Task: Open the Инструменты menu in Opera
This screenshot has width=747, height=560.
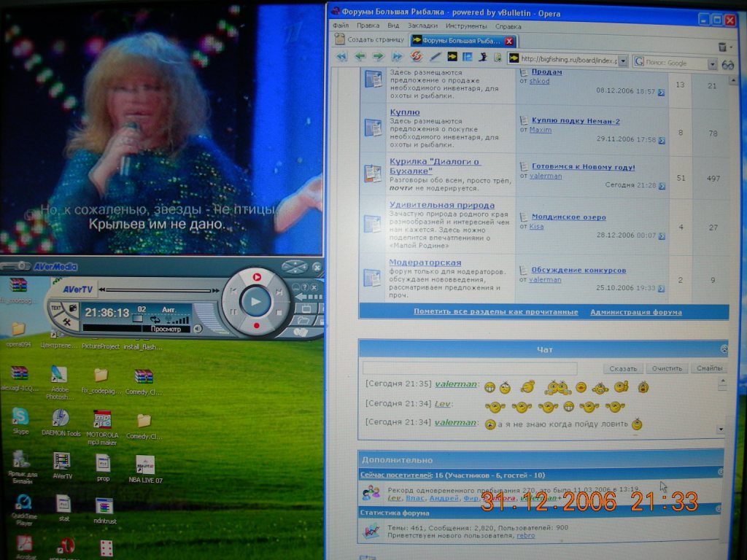Action: point(466,26)
